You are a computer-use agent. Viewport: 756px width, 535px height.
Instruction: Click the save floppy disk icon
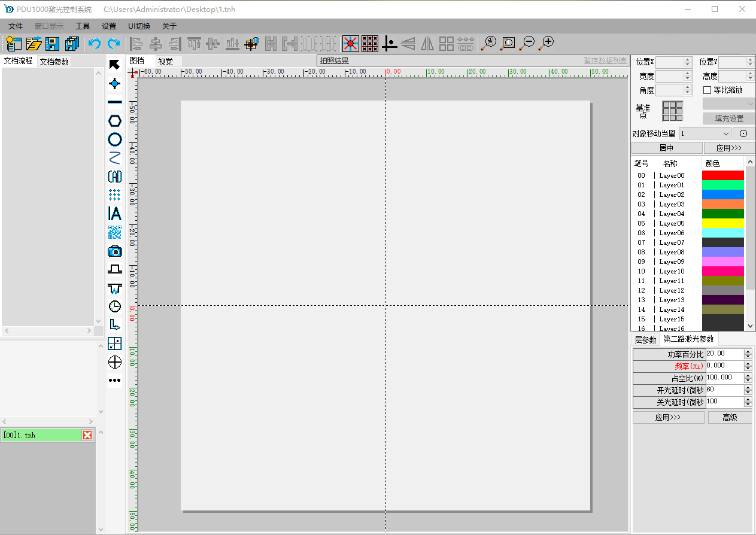tap(53, 44)
